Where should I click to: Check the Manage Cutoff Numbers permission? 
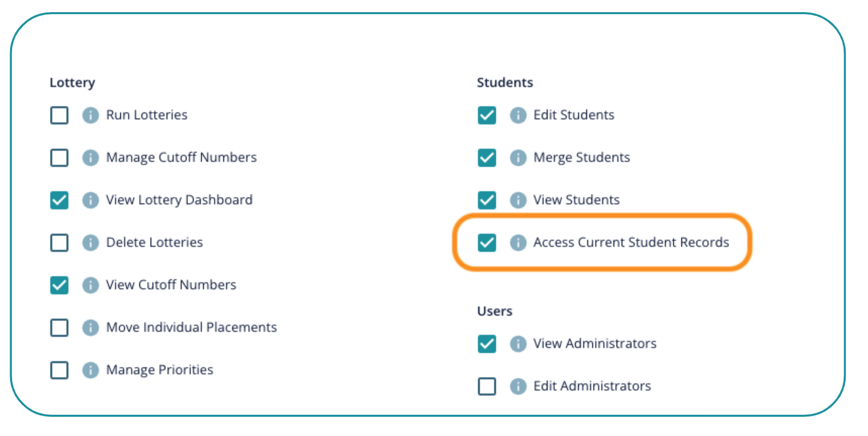click(59, 158)
